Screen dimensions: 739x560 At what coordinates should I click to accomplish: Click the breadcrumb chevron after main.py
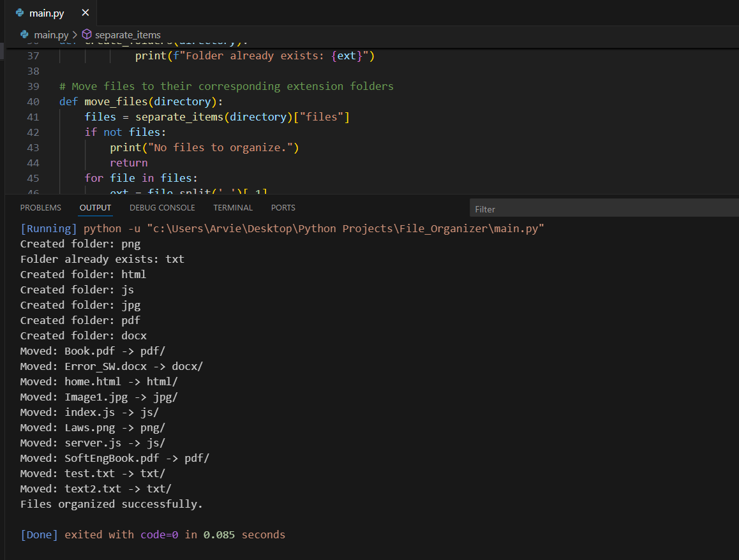(x=75, y=35)
